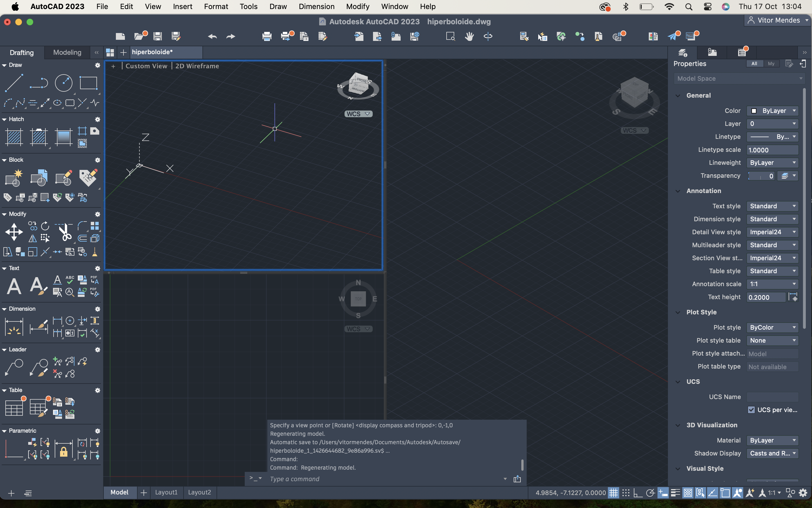Select the Rotate tool
The height and width of the screenshot is (508, 812).
click(45, 226)
